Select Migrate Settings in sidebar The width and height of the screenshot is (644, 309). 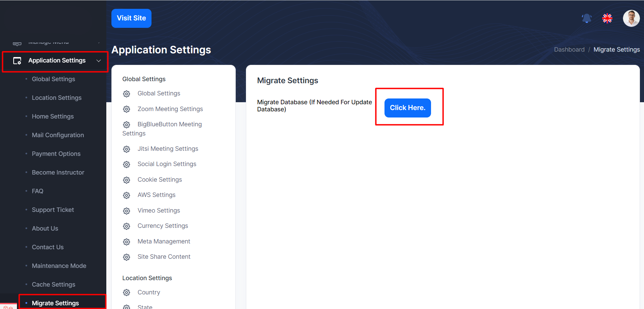point(55,303)
